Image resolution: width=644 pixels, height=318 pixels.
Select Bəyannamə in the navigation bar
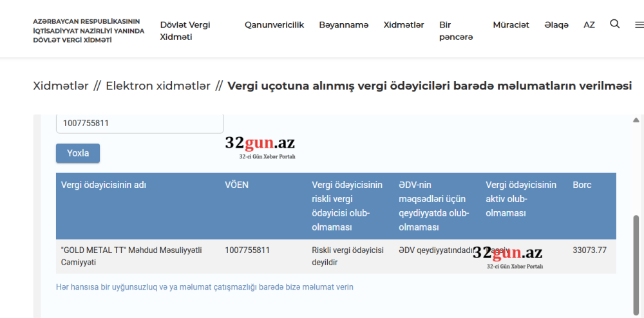pyautogui.click(x=343, y=25)
